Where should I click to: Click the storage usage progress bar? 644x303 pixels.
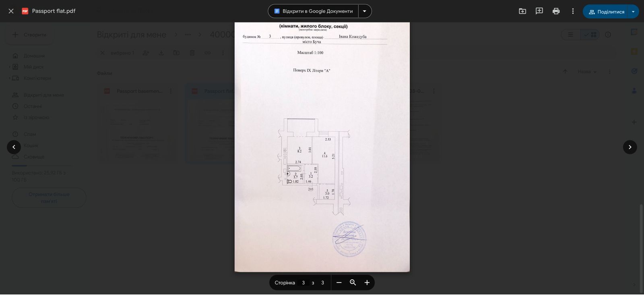pyautogui.click(x=42, y=166)
